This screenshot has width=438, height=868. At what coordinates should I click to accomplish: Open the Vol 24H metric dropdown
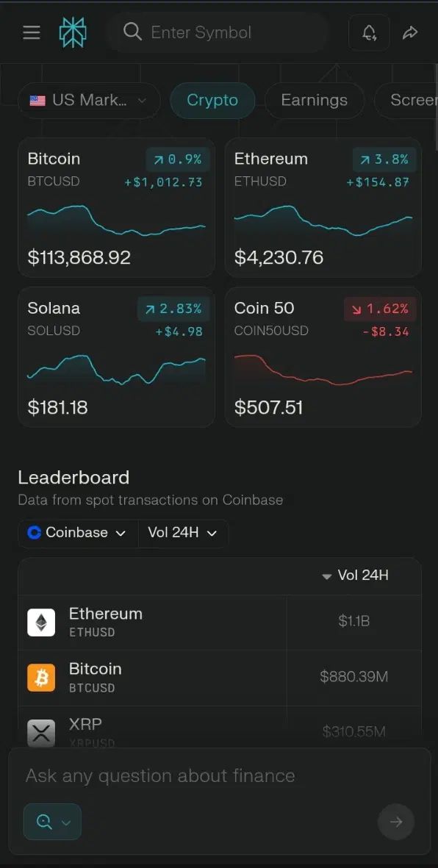click(x=183, y=533)
